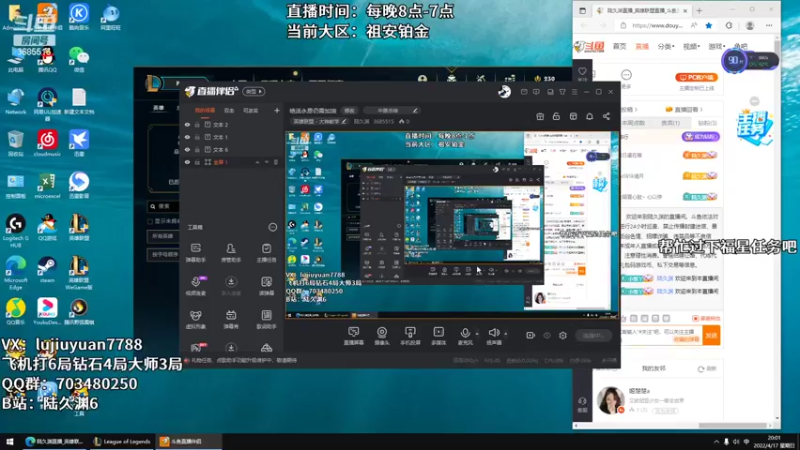Open the 视频 dropdown on the Douyu nav
The height and width of the screenshot is (450, 800).
tap(691, 46)
